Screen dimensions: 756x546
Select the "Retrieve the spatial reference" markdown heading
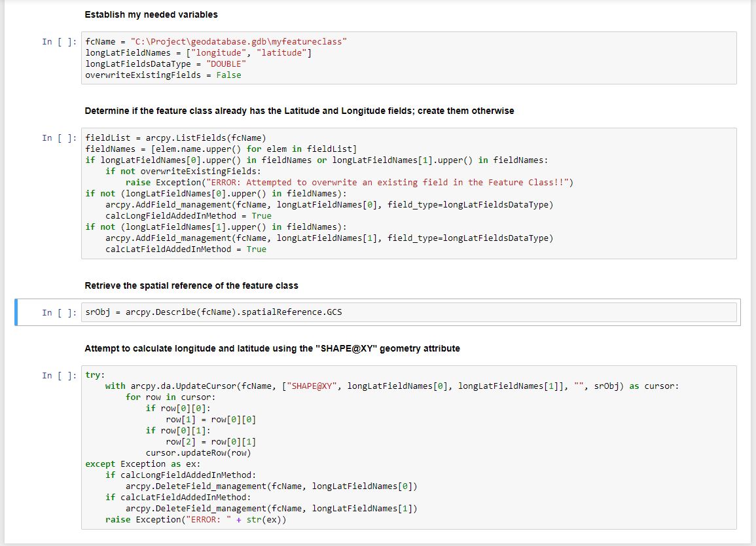click(x=191, y=285)
